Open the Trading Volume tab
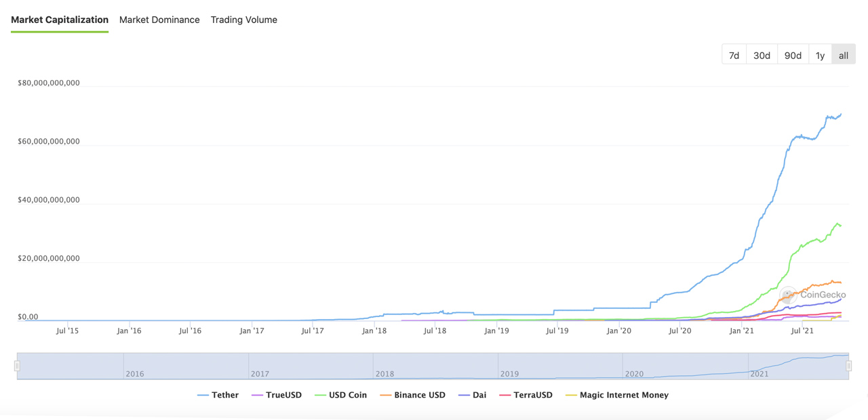 pyautogui.click(x=243, y=20)
